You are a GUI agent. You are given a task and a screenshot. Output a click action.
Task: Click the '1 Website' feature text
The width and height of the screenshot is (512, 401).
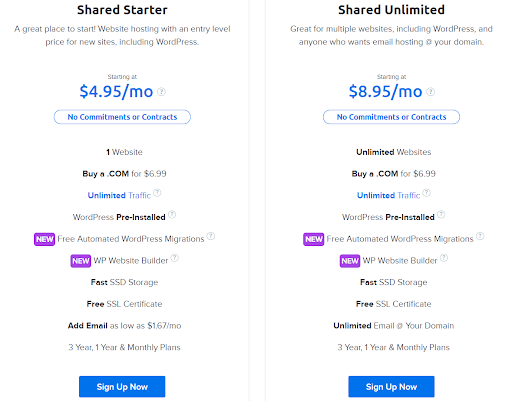click(124, 152)
